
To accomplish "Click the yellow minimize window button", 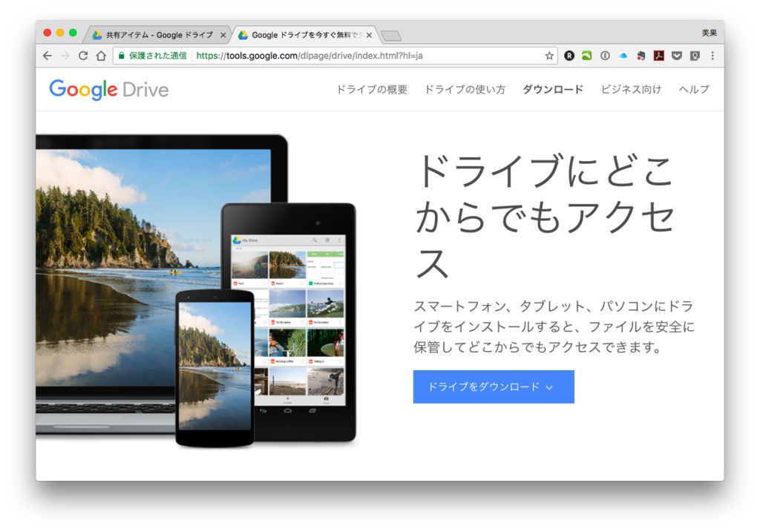I will pyautogui.click(x=60, y=33).
